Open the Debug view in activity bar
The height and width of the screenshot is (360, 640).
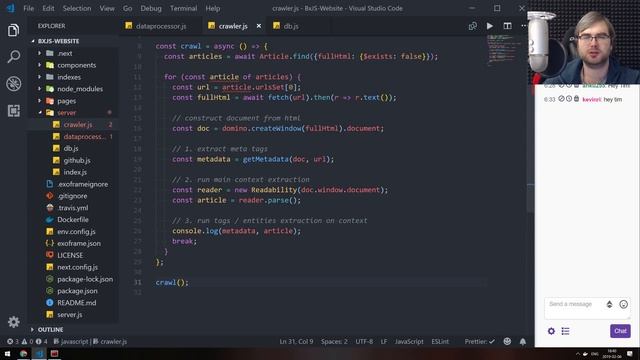coord(13,84)
